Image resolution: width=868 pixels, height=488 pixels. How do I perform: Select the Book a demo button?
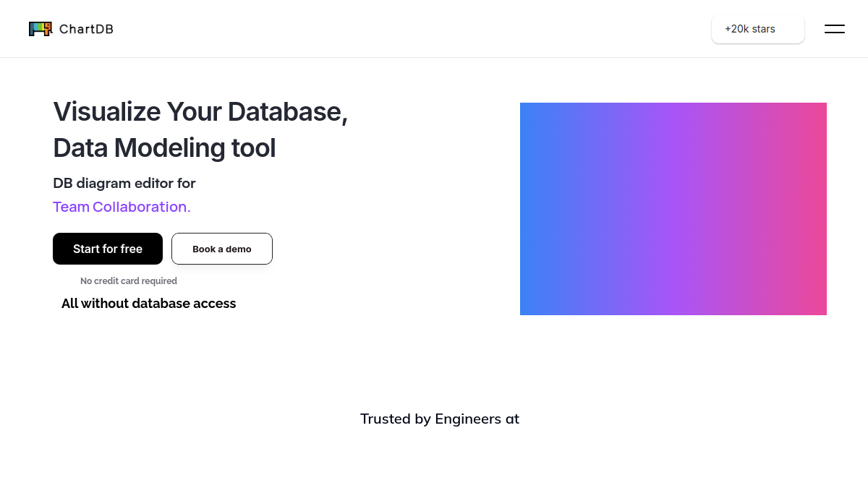coord(222,249)
